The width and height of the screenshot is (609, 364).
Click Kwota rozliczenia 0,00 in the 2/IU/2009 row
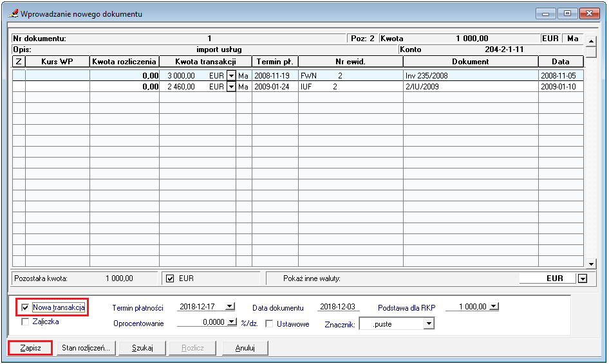click(124, 87)
